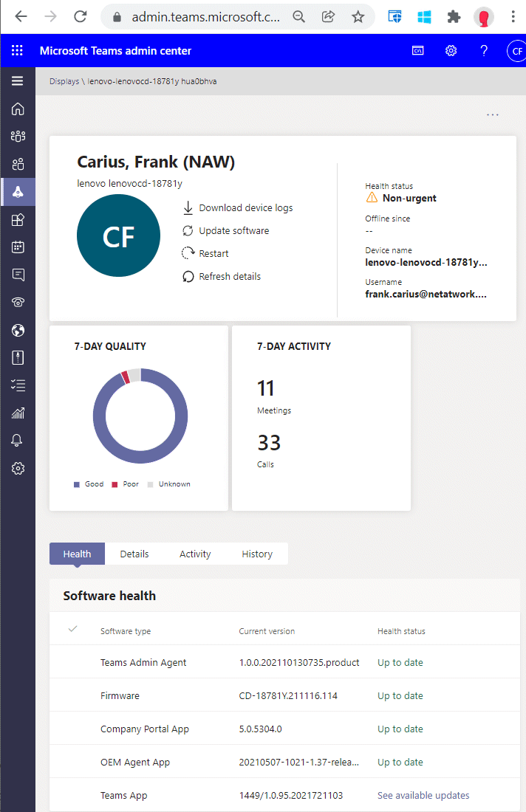
Task: Click the Teams Admin Agent row
Action: (284, 662)
